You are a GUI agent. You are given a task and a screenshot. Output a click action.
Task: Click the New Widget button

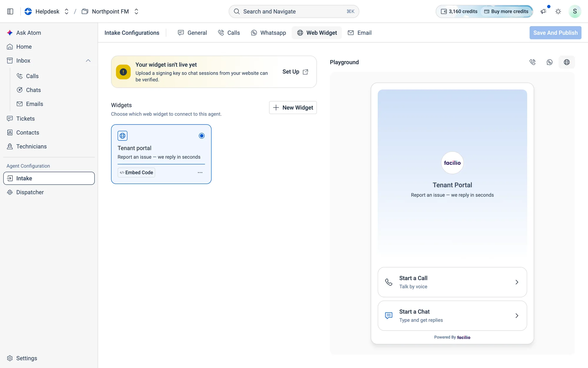[293, 107]
